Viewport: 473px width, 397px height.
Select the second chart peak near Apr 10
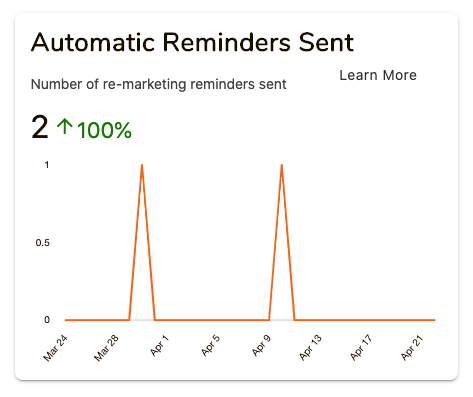(x=282, y=165)
